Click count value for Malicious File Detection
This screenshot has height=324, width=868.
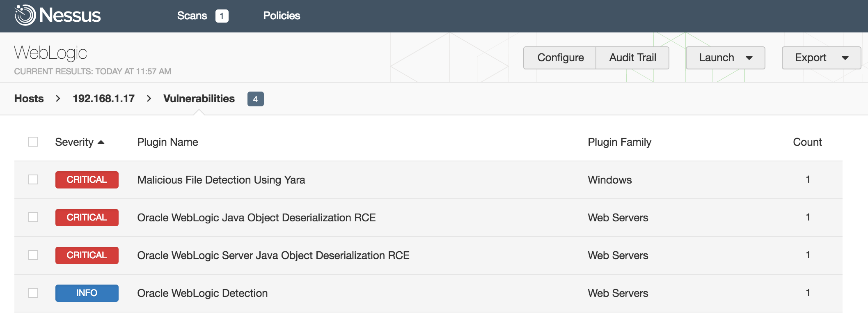808,179
